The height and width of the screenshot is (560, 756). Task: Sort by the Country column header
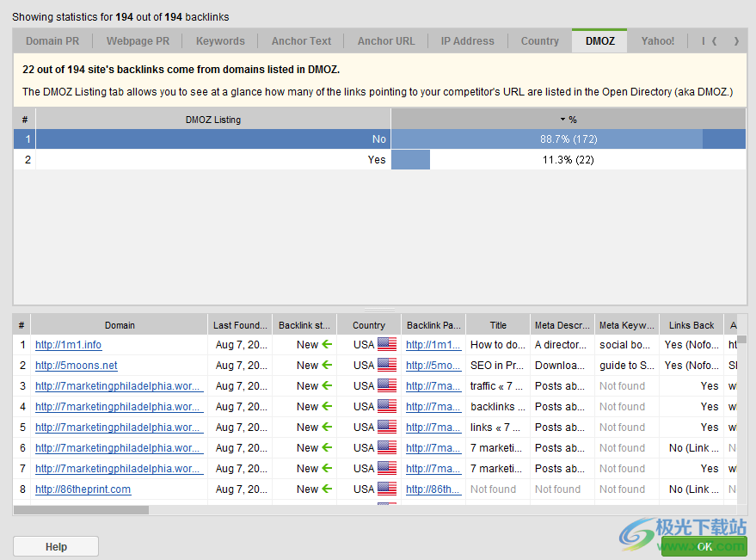(369, 325)
